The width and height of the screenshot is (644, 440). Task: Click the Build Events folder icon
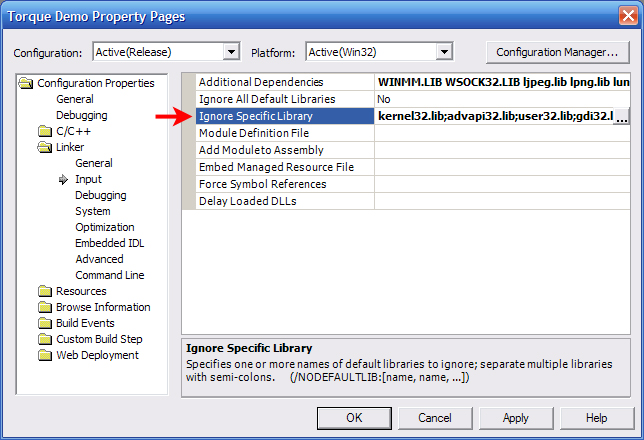45,323
